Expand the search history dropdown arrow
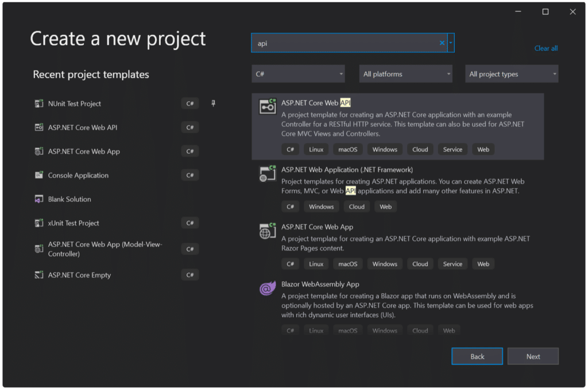 (x=451, y=43)
